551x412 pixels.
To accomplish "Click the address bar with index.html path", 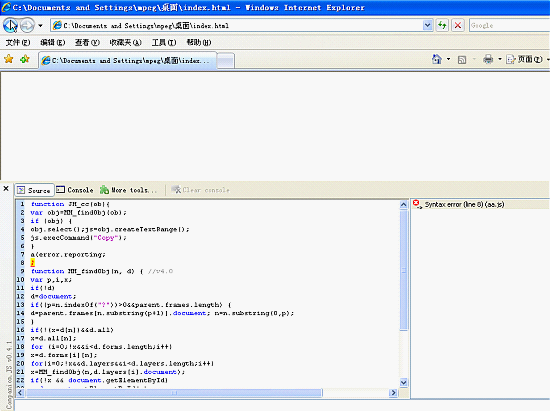I will (237, 26).
